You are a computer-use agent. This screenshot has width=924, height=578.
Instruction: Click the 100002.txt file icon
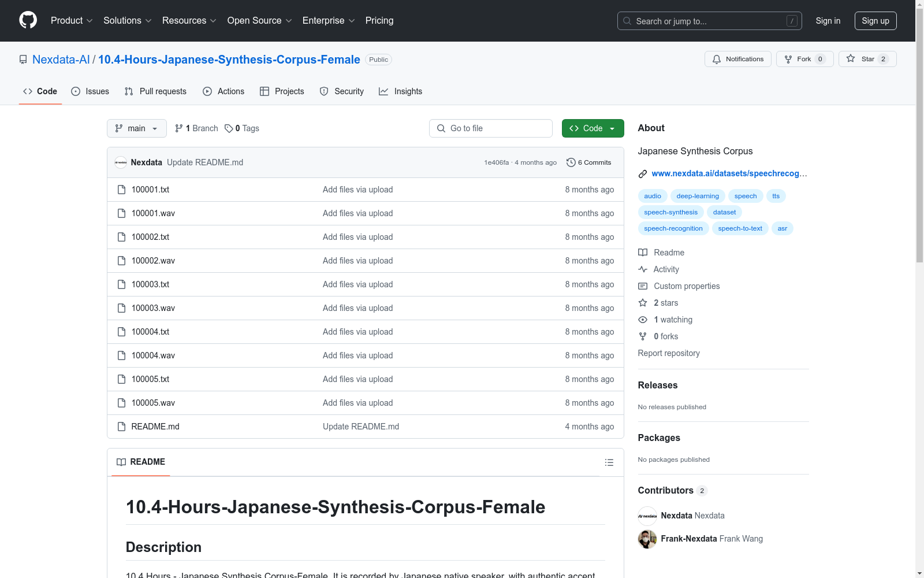[121, 237]
